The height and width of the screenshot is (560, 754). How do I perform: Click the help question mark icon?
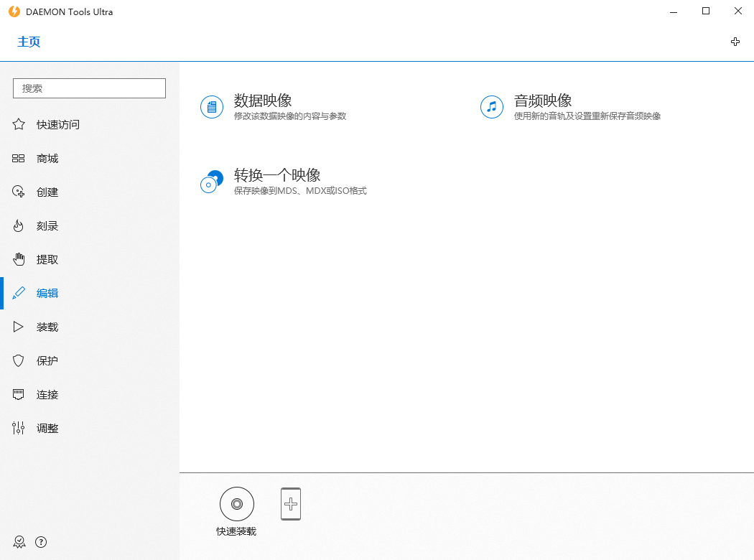[x=41, y=542]
